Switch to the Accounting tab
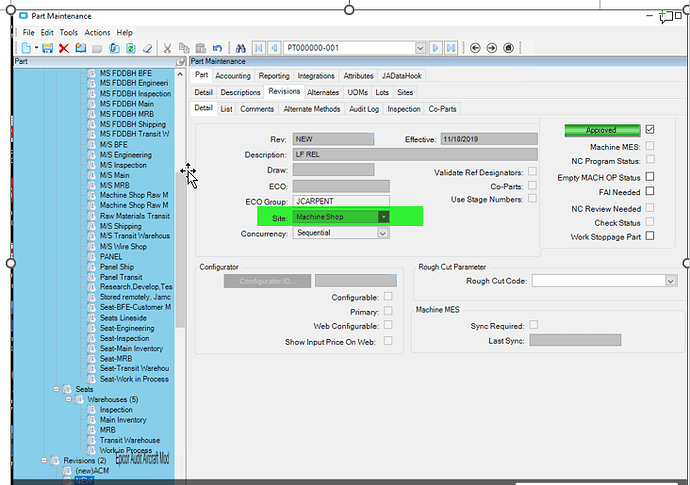 (233, 76)
